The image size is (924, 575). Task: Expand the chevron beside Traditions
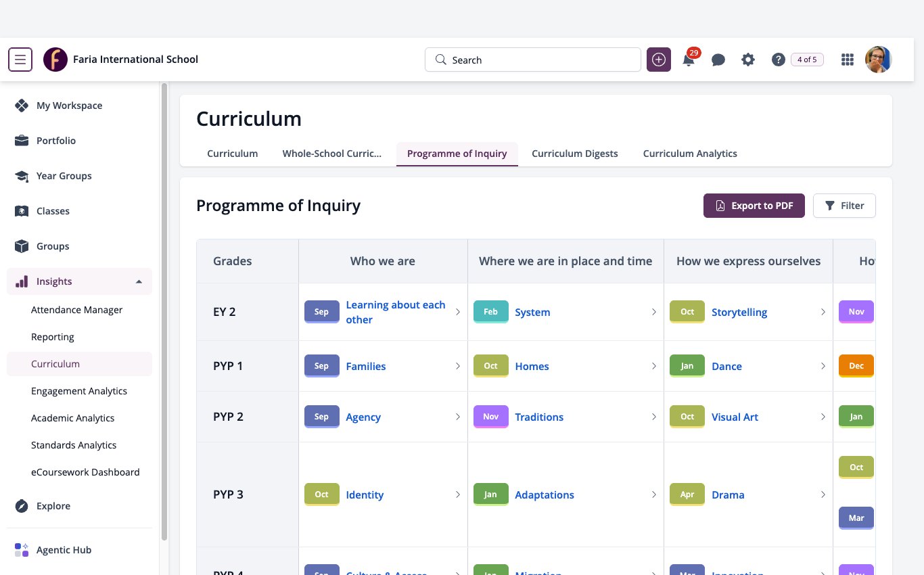point(654,417)
